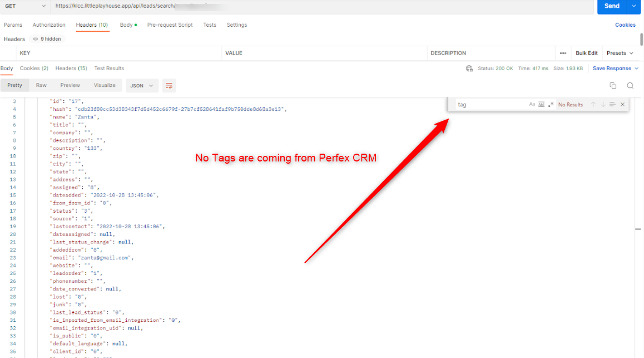
Task: Switch to the Tests tab
Action: tap(210, 24)
